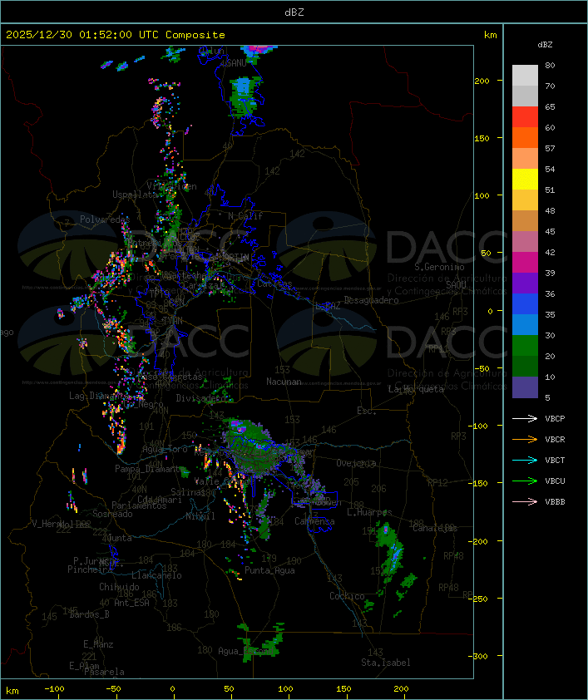The height and width of the screenshot is (700, 588).
Task: Pick the gold 48–51 dBZ swatch
Action: click(525, 200)
